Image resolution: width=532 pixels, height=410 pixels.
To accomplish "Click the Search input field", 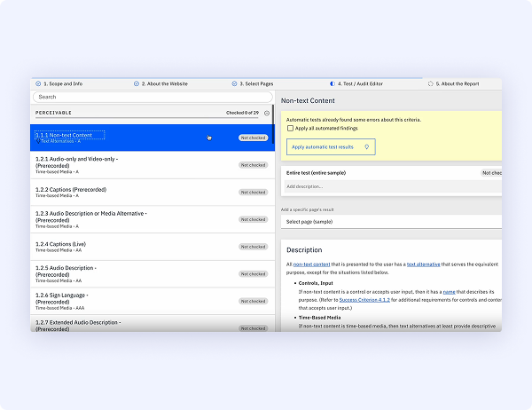I will pos(151,97).
